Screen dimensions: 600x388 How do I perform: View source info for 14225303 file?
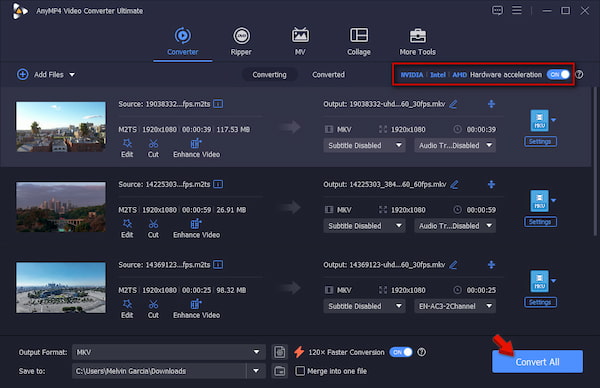218,184
